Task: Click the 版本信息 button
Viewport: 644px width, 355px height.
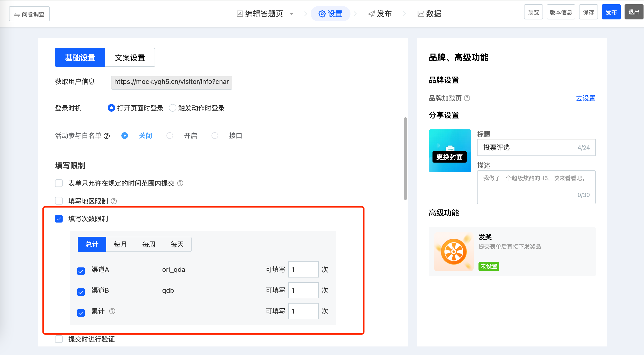Action: (x=561, y=12)
